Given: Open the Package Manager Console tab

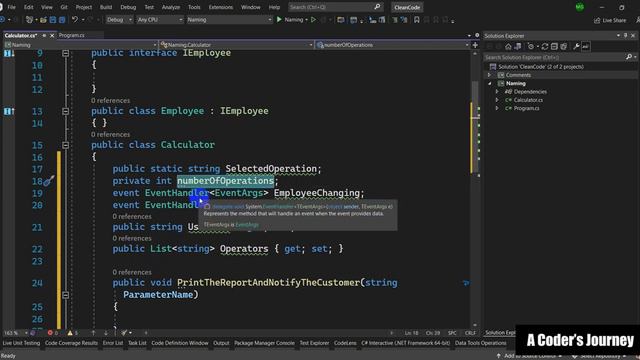Looking at the screenshot, I should pos(264,343).
